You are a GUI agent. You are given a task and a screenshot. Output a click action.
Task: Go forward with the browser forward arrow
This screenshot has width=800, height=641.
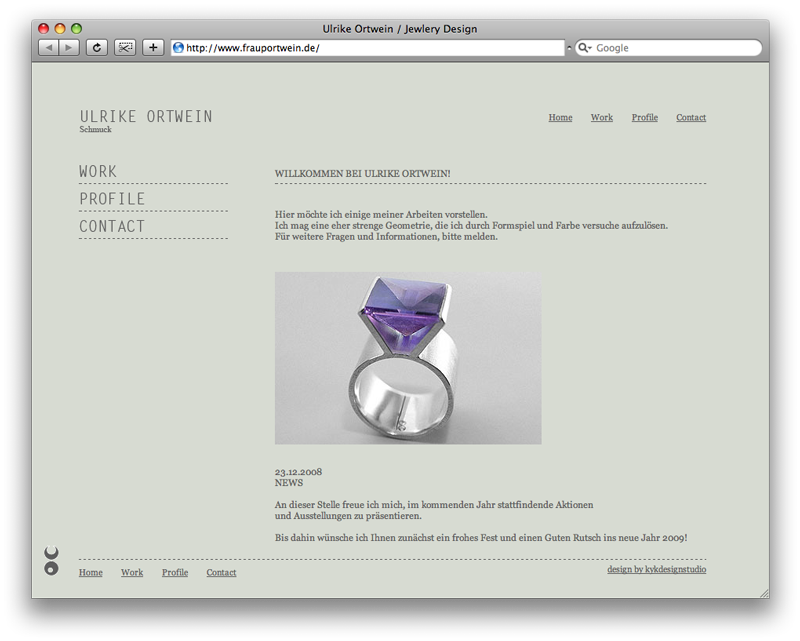[69, 47]
